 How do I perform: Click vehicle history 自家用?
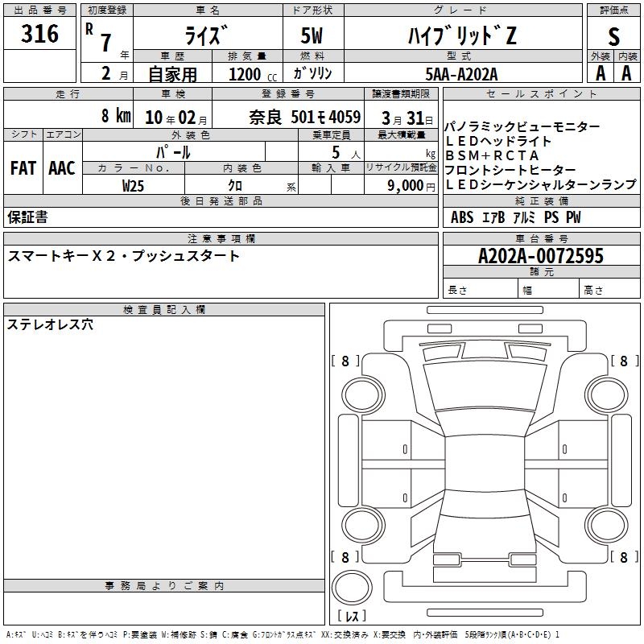tap(172, 74)
